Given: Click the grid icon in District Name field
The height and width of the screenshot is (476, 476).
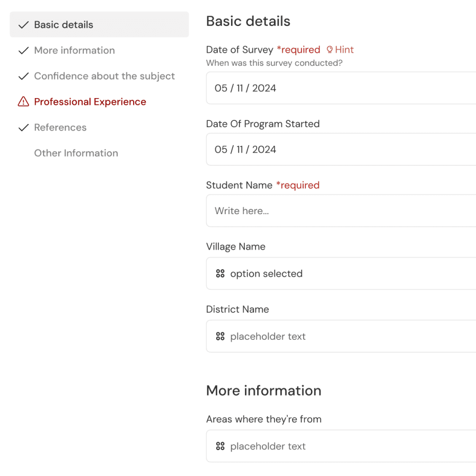Looking at the screenshot, I should pyautogui.click(x=220, y=337).
